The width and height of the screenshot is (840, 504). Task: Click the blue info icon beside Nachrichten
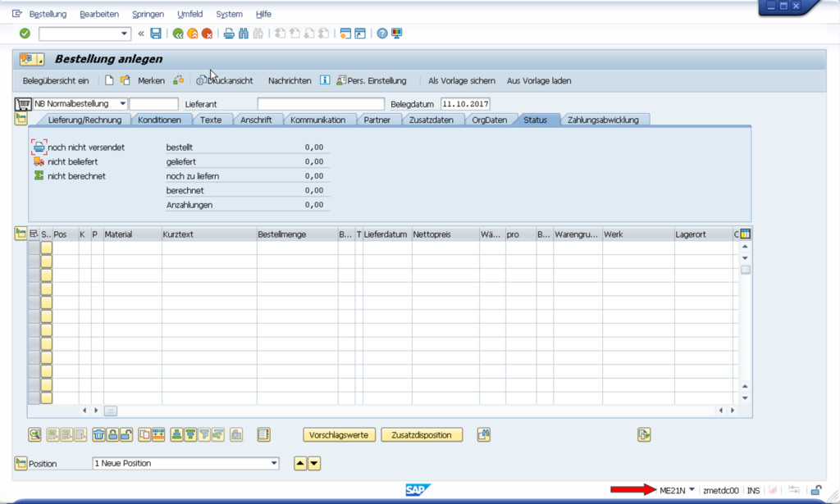pos(325,80)
